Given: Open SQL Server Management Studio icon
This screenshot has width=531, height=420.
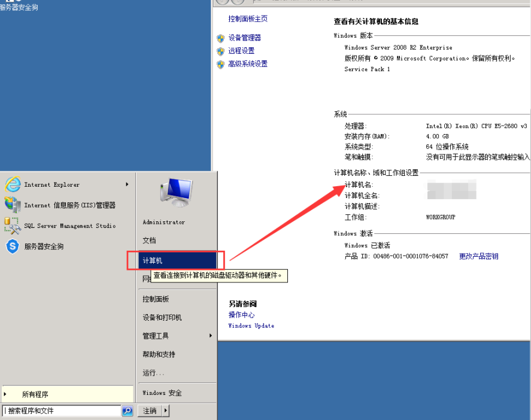Looking at the screenshot, I should (13, 226).
